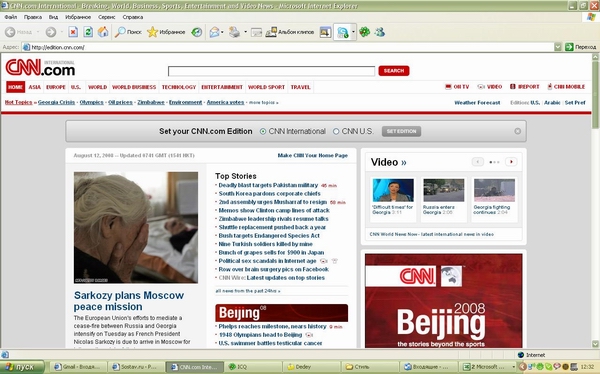Open Favorites (Избранное) star button
Screen dimensions: 600x374
click(x=166, y=32)
